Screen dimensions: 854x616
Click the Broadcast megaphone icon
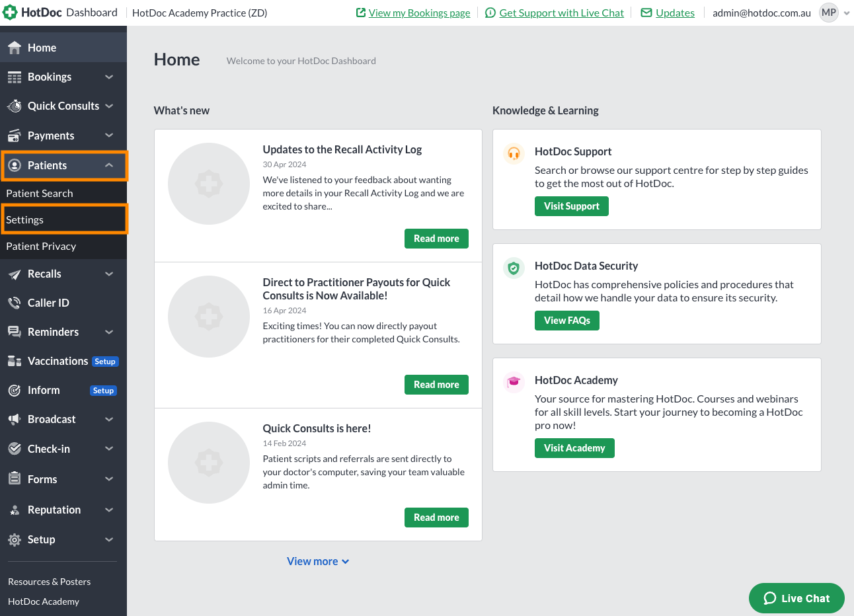pyautogui.click(x=15, y=419)
